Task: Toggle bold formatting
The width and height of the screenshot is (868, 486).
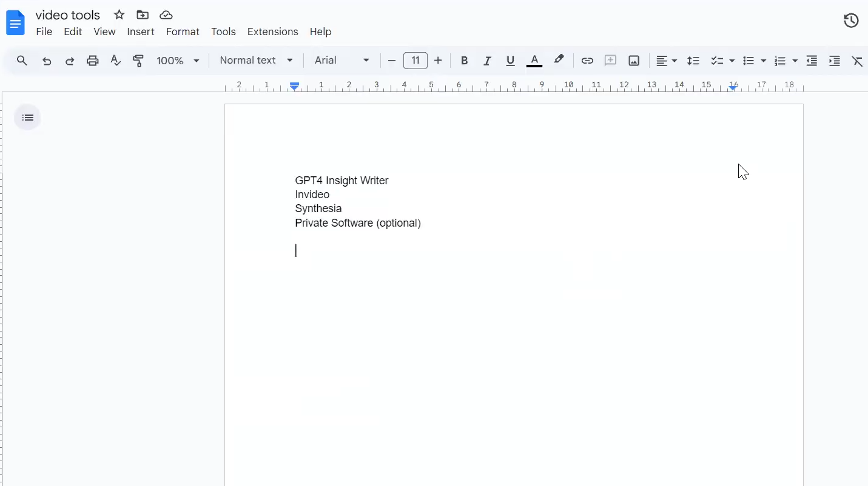Action: pyautogui.click(x=464, y=61)
